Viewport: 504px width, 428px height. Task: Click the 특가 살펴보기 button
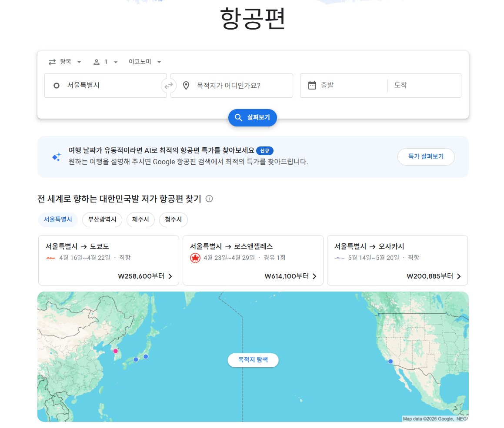tap(426, 157)
